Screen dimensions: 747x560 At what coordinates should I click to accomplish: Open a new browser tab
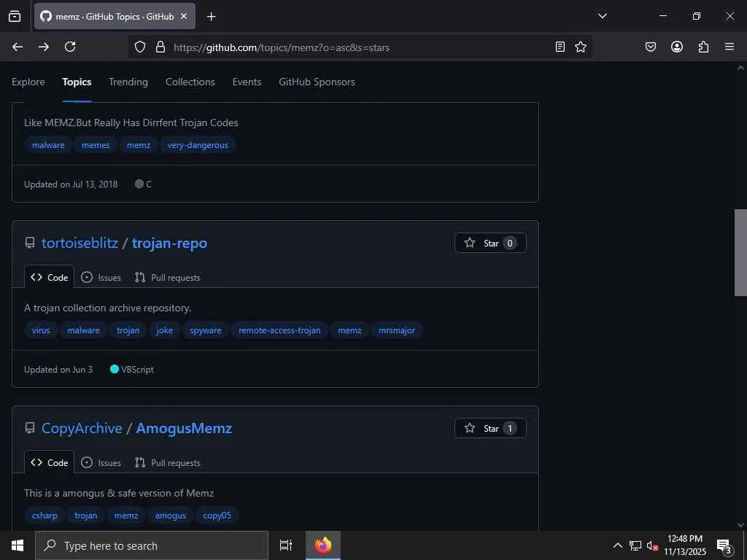(x=211, y=17)
